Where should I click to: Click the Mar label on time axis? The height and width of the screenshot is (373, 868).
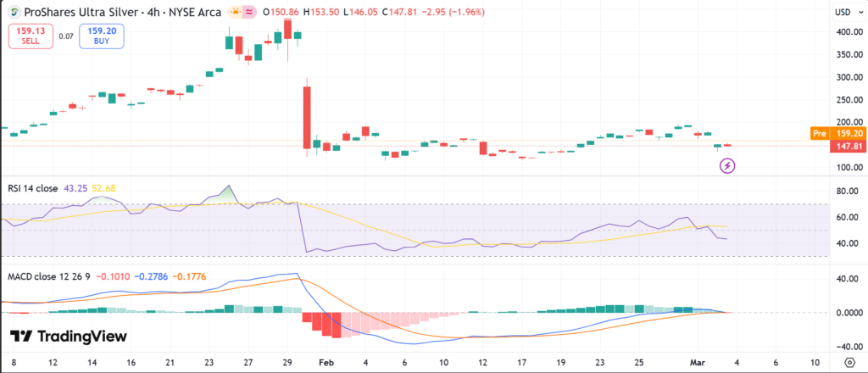(698, 363)
